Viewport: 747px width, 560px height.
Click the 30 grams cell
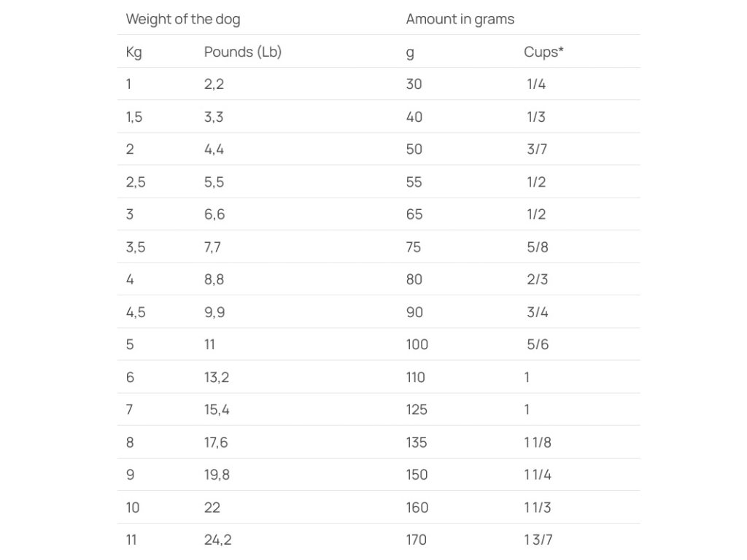click(x=414, y=84)
